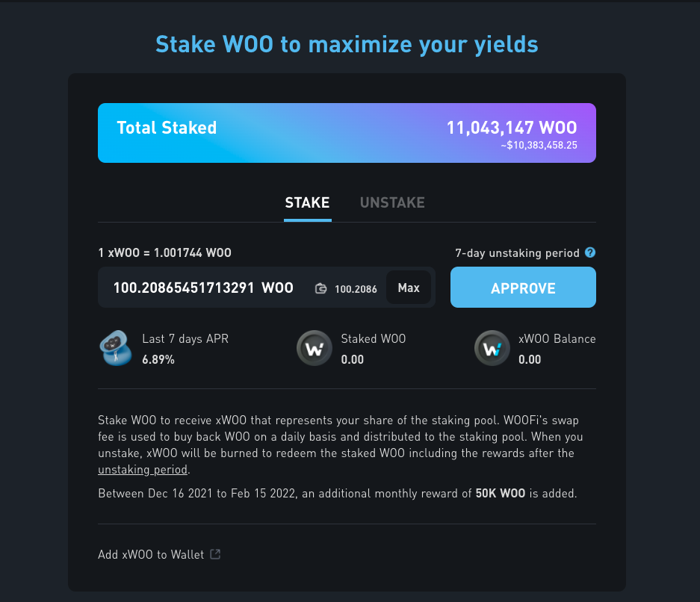Viewport: 700px width, 602px height.
Task: Click the 1 xWOO exchange rate text
Action: pos(165,253)
